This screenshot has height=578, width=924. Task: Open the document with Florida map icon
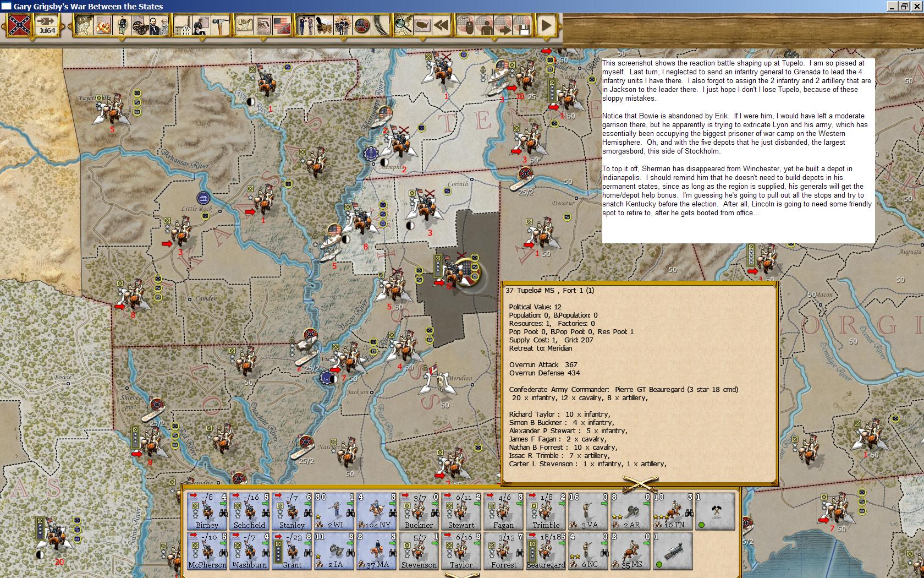263,25
